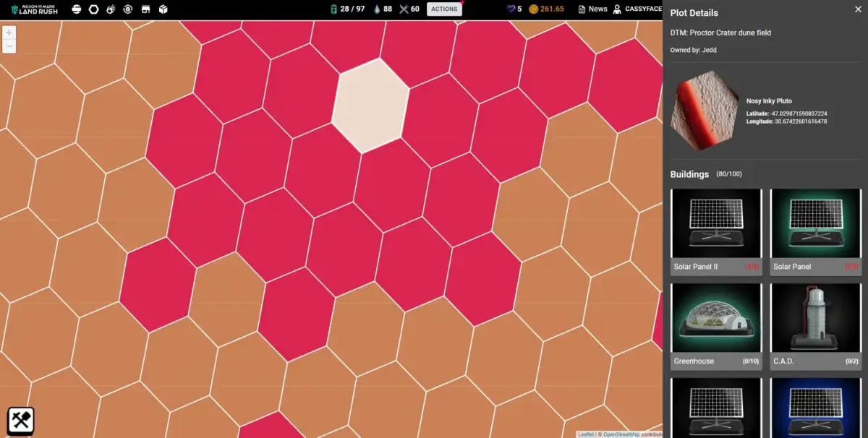Open the ACTIONS menu
Viewport: 868px width, 438px height.
click(444, 9)
